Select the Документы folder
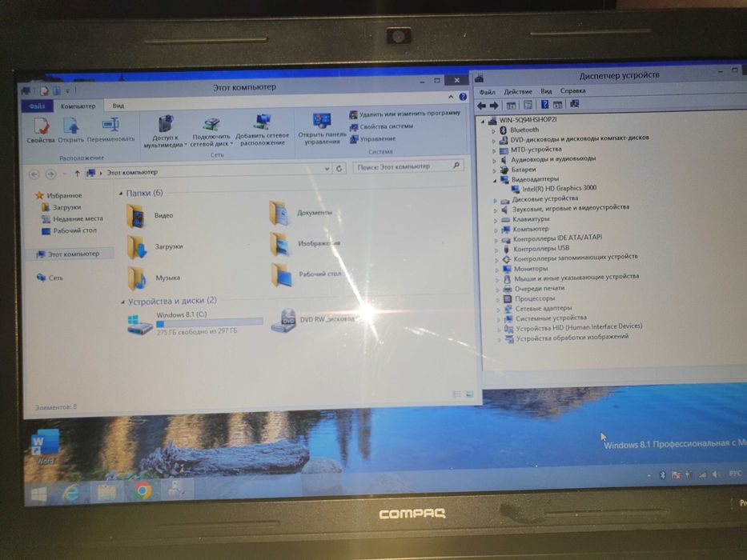Viewport: 747px width, 560px height. pos(300,213)
